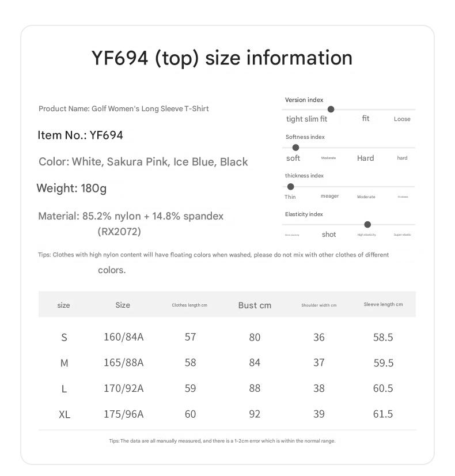
Task: Click the thickness index slider knob
Action: click(291, 187)
